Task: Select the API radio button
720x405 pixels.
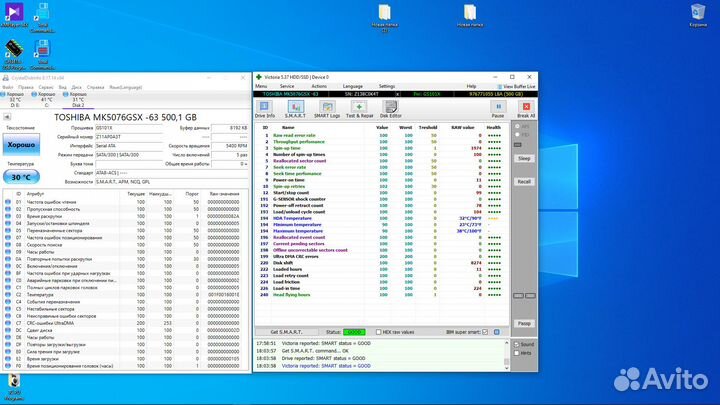Action: click(x=518, y=126)
